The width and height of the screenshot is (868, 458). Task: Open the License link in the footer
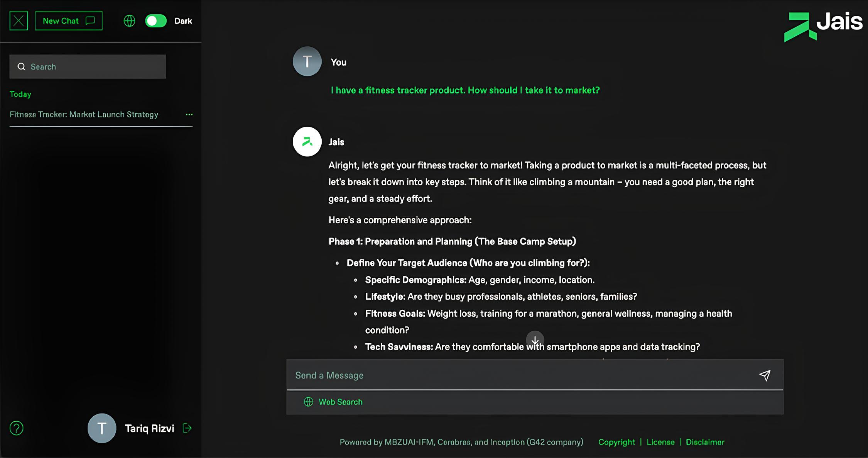coord(660,442)
